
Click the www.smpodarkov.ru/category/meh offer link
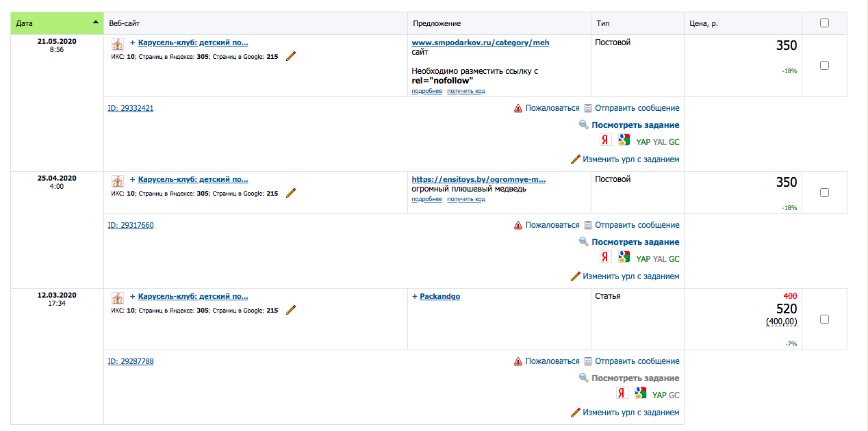click(480, 42)
